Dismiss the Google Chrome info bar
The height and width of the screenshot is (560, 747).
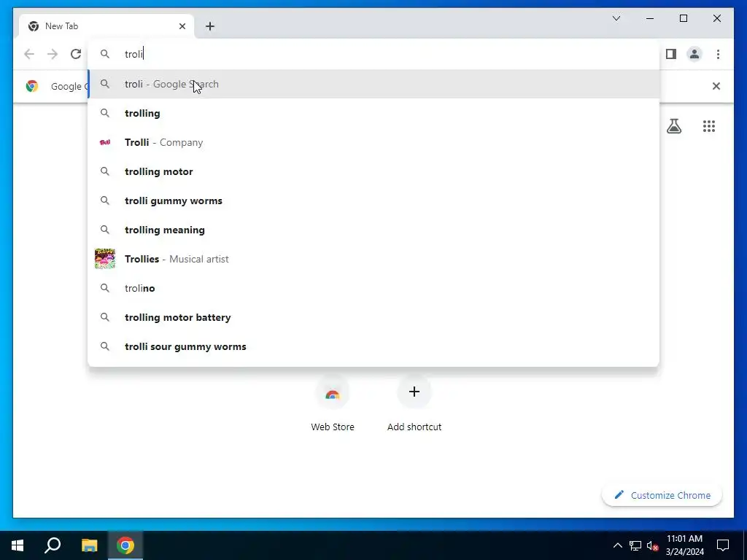click(716, 86)
